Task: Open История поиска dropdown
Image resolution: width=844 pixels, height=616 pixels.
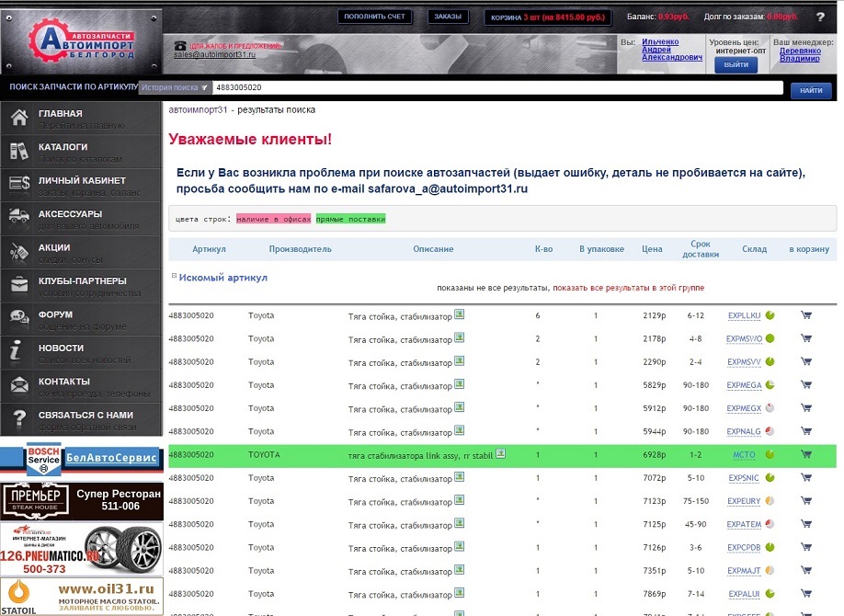Action: coord(174,88)
